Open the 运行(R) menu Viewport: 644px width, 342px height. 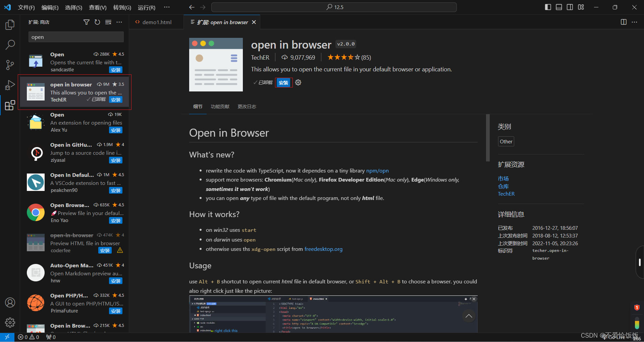tap(147, 7)
